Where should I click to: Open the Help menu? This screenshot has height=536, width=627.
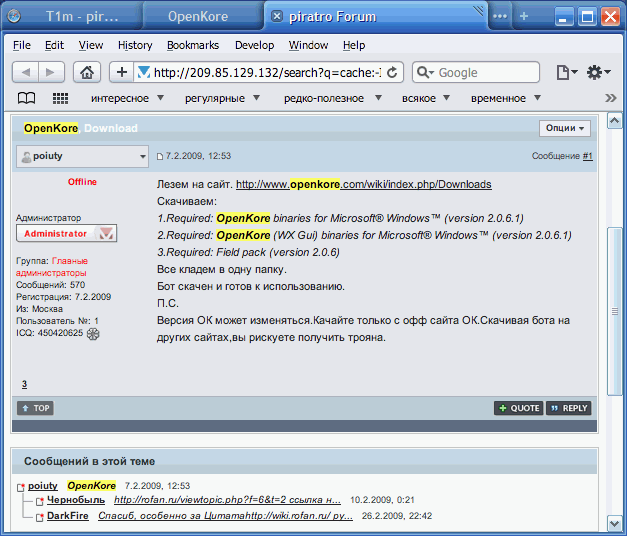click(x=354, y=45)
